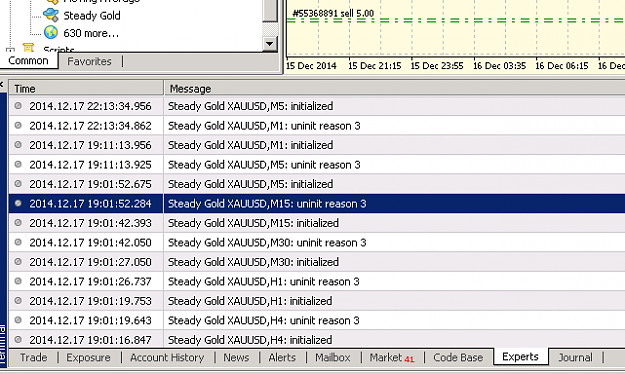
Task: Click the log icon for 19:01:19.753 entry
Action: (x=18, y=301)
